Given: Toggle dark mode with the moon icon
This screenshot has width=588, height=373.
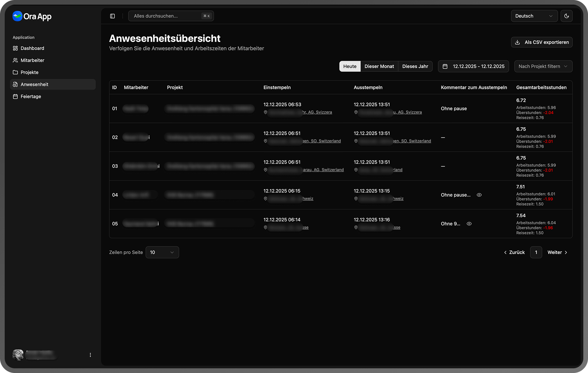Looking at the screenshot, I should (x=567, y=16).
